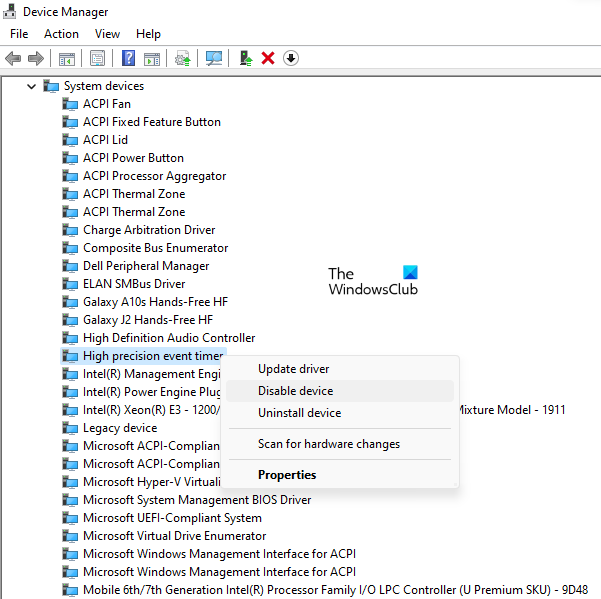Open the Help menu
This screenshot has height=599, width=601.
coord(148,34)
